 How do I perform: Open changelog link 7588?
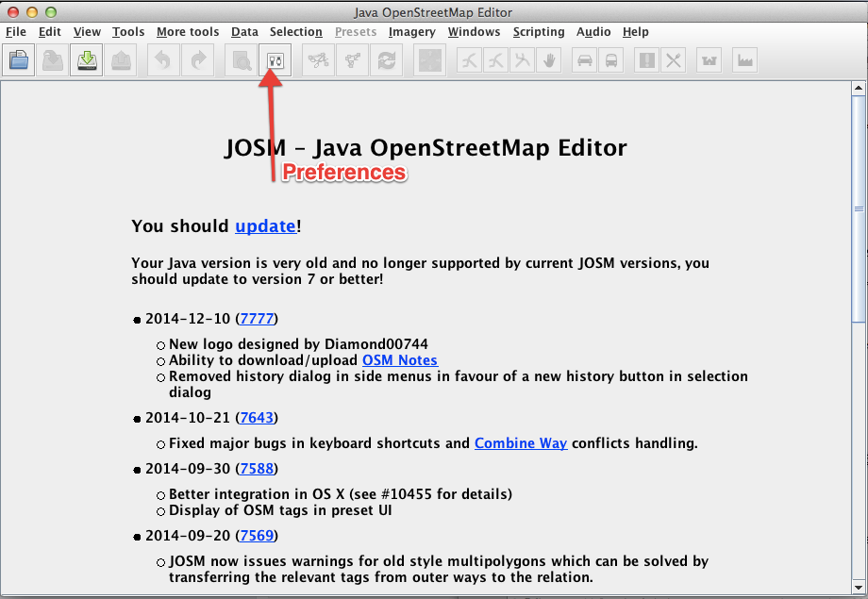[257, 468]
